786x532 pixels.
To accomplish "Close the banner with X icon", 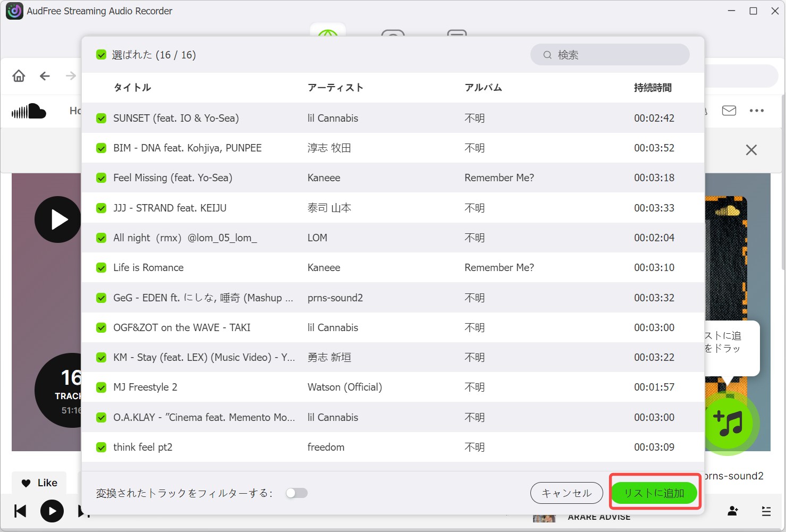I will point(751,150).
